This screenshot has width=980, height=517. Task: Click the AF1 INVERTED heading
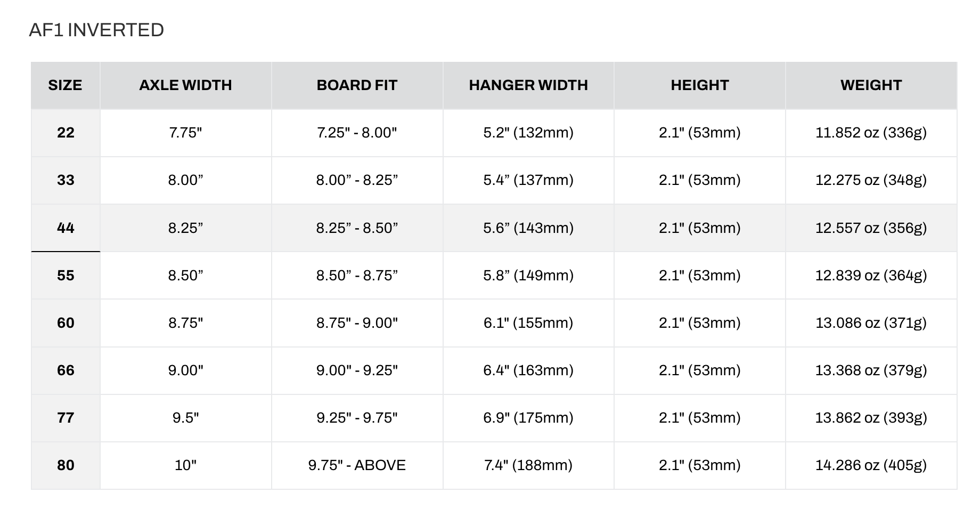tap(96, 30)
